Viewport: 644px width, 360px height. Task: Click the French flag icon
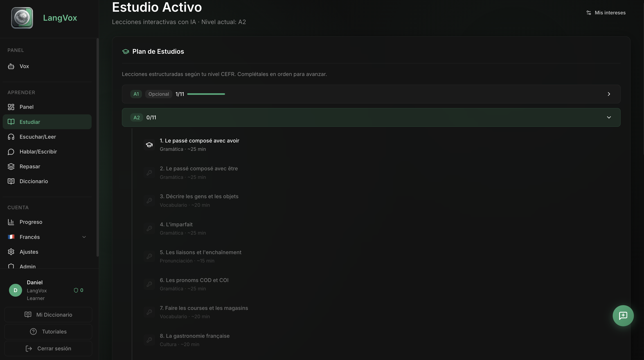click(11, 237)
